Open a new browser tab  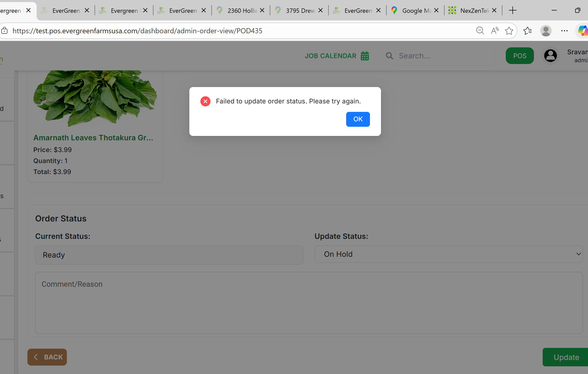[x=513, y=10]
